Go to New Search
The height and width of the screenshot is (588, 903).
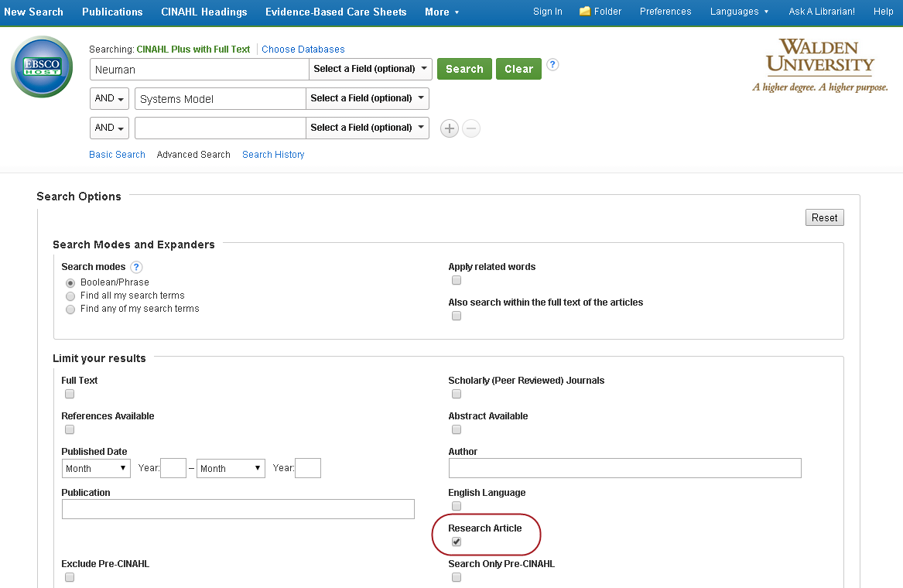(x=33, y=12)
